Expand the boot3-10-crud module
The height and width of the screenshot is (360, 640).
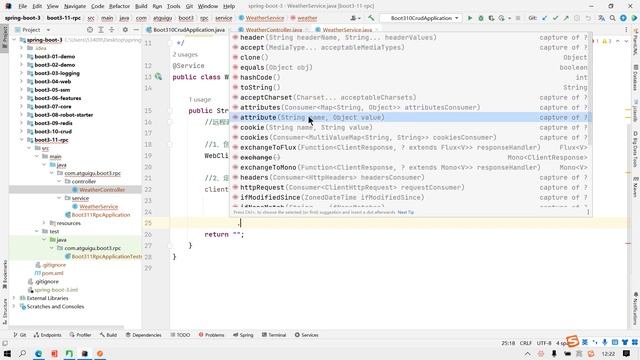[x=22, y=131]
